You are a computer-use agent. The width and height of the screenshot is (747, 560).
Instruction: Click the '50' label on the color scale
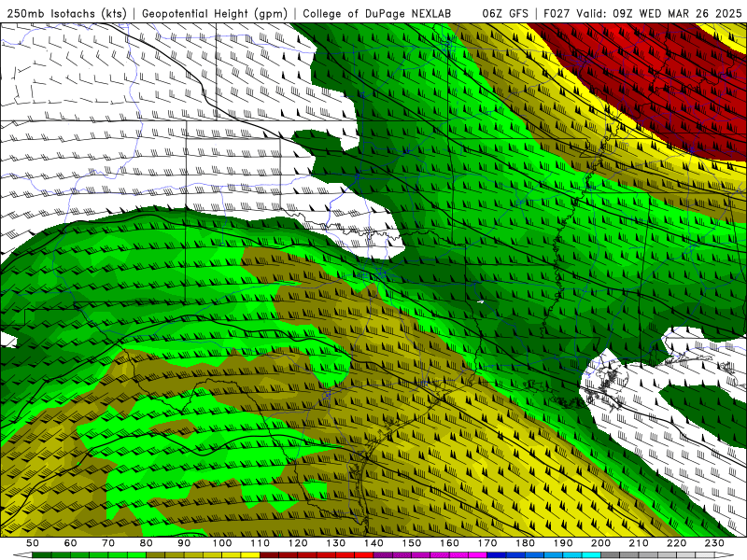pyautogui.click(x=33, y=543)
